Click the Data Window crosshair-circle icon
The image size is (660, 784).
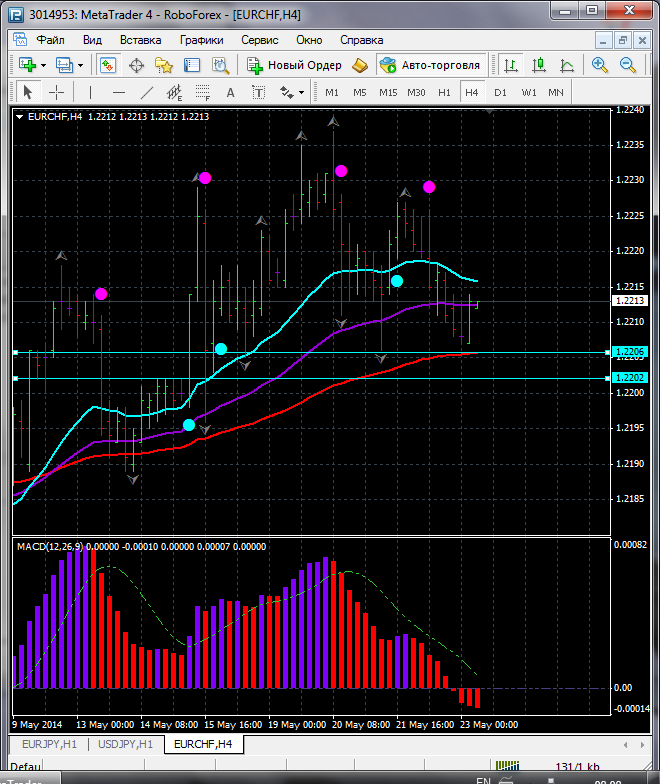click(137, 65)
